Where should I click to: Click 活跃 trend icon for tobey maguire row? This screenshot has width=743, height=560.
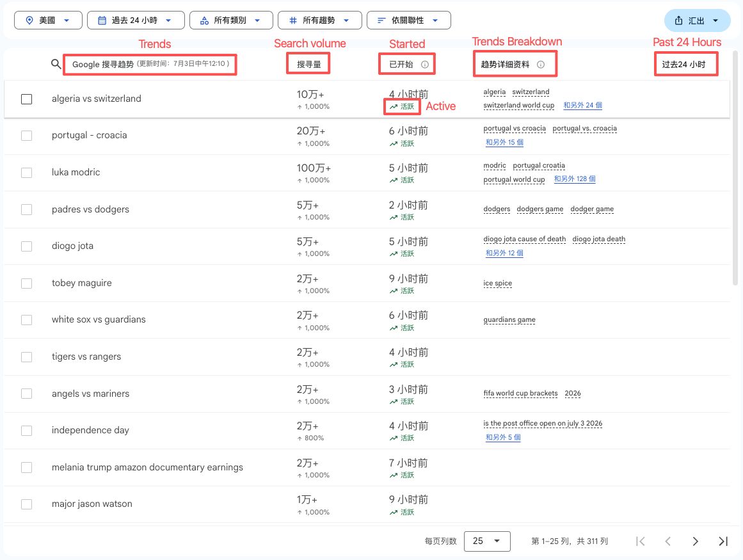[x=394, y=291]
